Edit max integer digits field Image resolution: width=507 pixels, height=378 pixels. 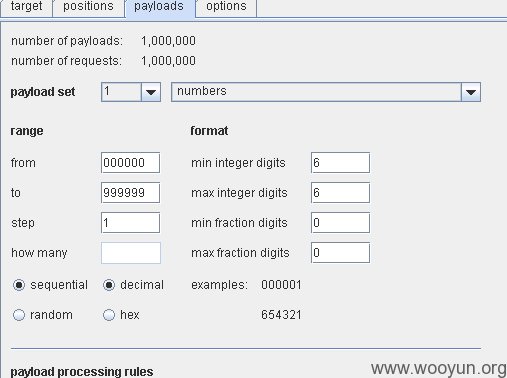[340, 193]
